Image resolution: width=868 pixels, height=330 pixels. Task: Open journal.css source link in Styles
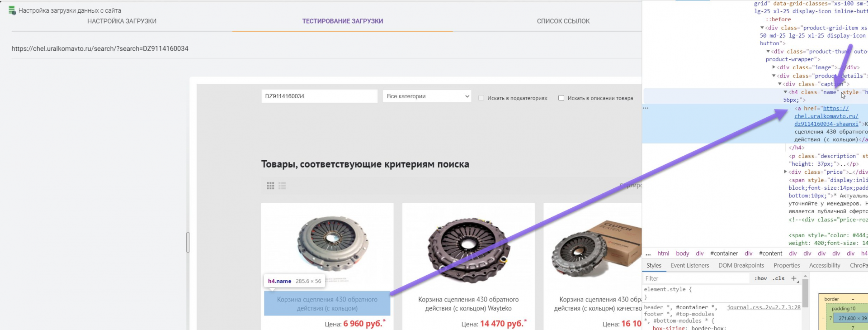coord(763,307)
